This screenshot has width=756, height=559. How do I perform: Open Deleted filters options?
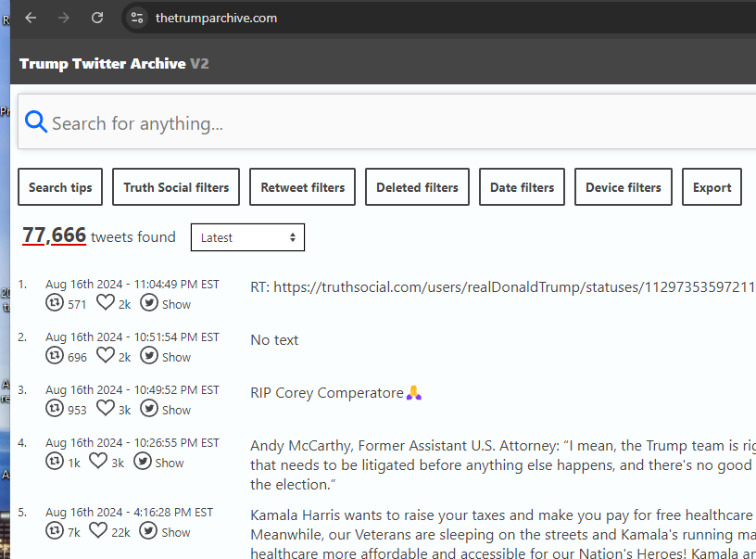(x=417, y=187)
